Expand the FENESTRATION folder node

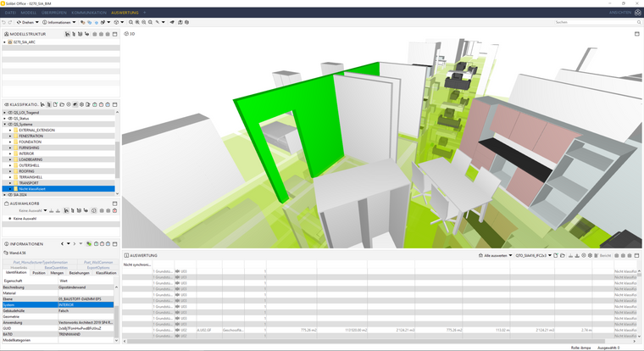coord(10,136)
